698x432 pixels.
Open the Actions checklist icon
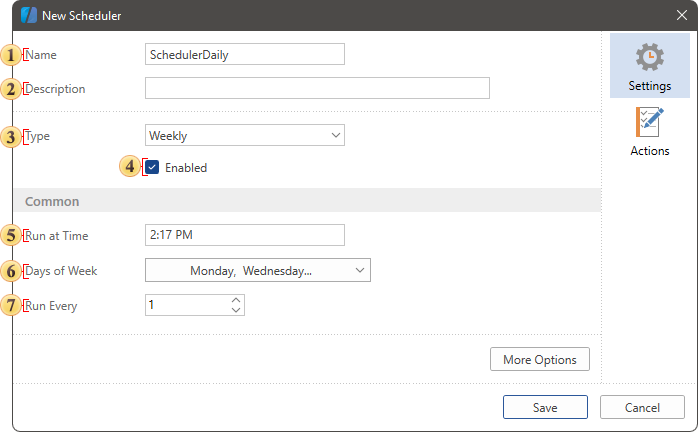pos(649,124)
